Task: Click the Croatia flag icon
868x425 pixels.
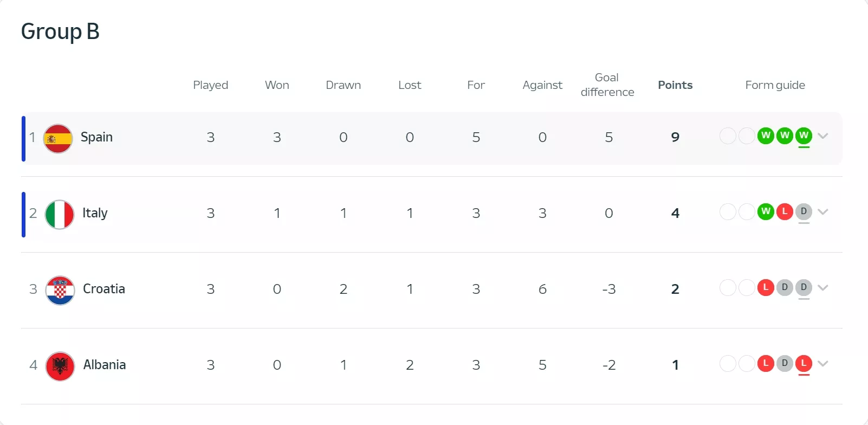Action: (60, 290)
